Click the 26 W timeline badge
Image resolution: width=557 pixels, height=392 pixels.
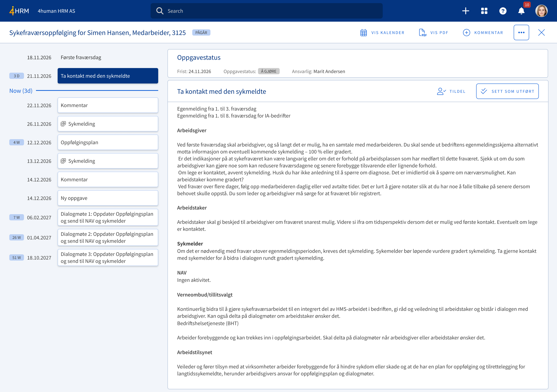(16, 238)
